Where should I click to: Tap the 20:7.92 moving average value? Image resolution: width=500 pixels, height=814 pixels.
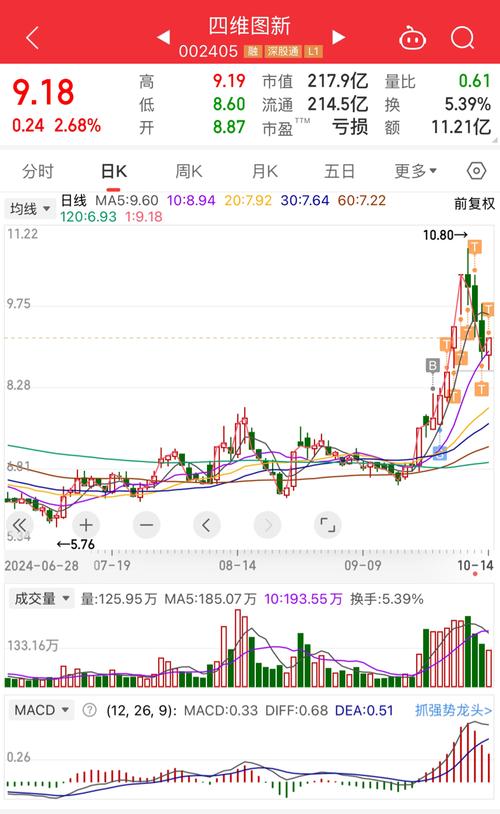pyautogui.click(x=248, y=200)
